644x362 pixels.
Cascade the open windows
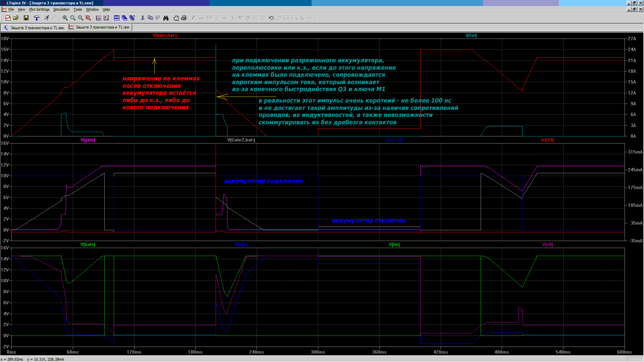[x=124, y=18]
